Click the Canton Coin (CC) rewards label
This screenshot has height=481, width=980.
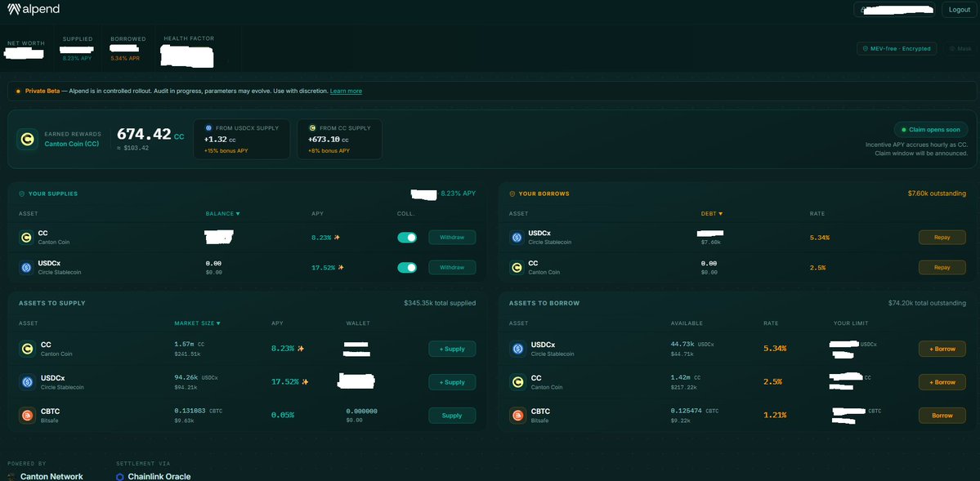coord(72,145)
